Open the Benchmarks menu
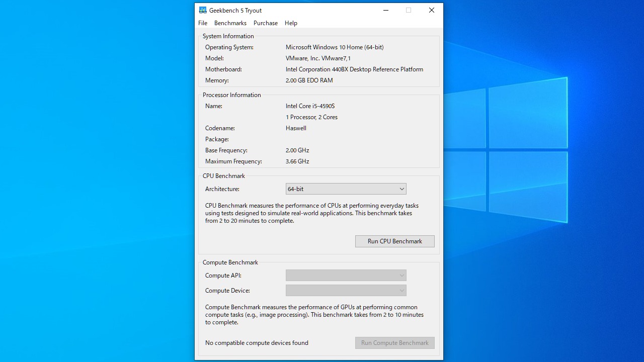 (230, 23)
